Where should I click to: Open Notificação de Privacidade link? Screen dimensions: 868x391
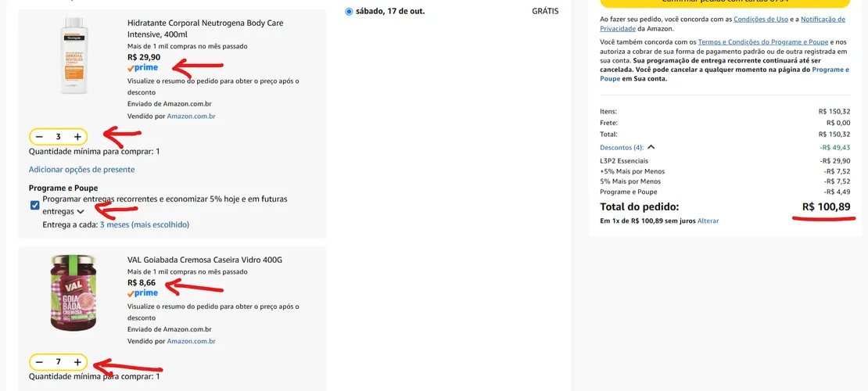point(723,23)
